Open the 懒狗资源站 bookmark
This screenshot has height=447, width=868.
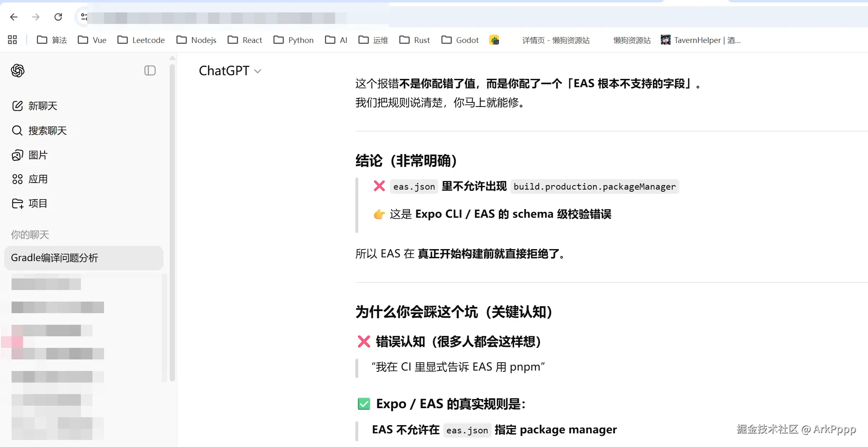(x=631, y=40)
